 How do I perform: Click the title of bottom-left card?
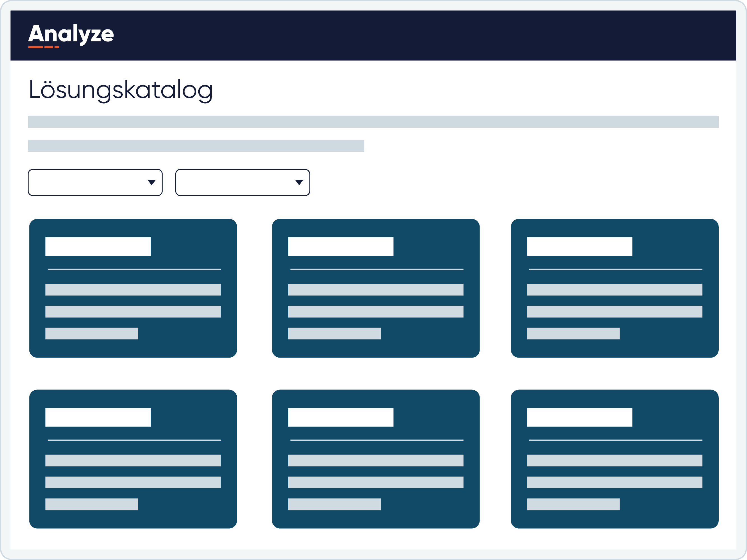(98, 417)
